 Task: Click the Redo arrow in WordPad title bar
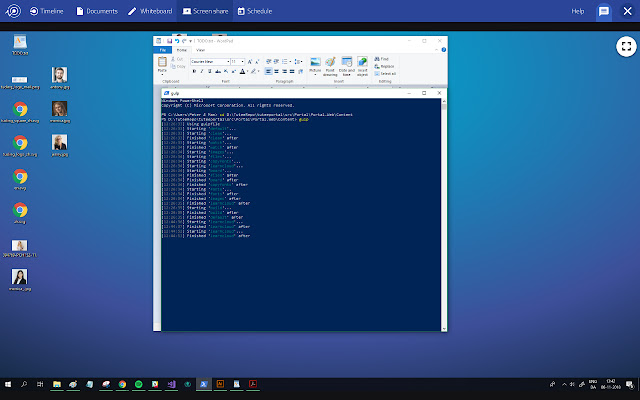point(184,41)
